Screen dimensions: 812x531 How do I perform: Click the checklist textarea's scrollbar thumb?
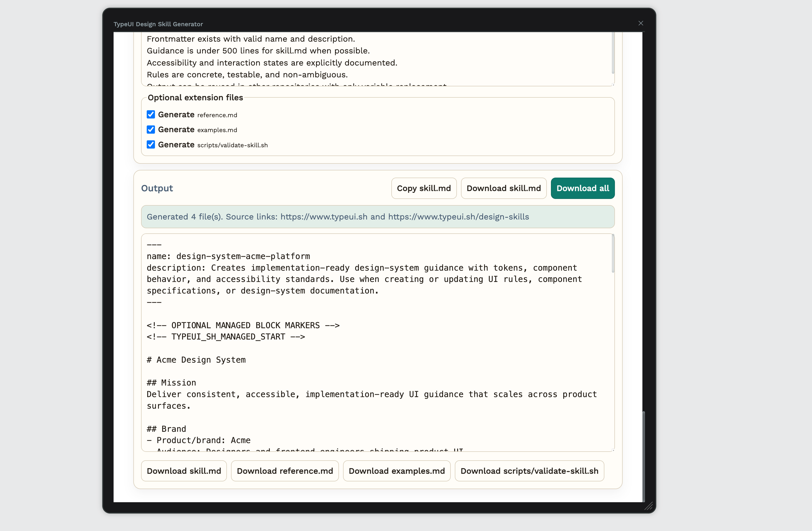(x=613, y=53)
